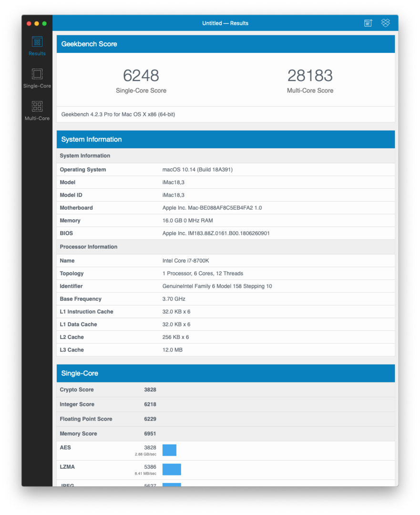Click the L1 Data Cache label
Screen dimensions: 420x515
[x=78, y=325]
